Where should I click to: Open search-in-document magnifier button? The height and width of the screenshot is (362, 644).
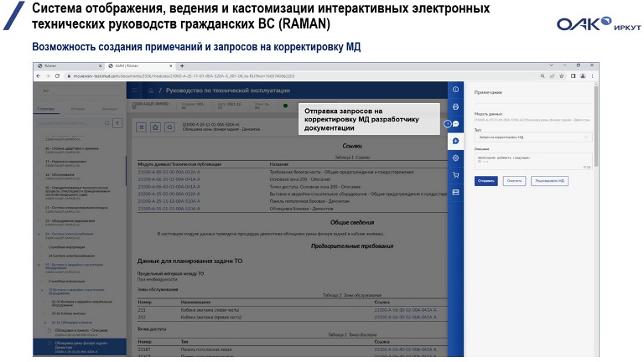[169, 127]
